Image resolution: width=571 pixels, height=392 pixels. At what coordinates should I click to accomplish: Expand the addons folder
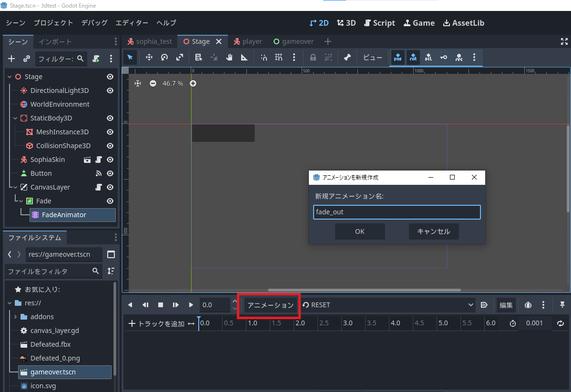[x=15, y=317]
